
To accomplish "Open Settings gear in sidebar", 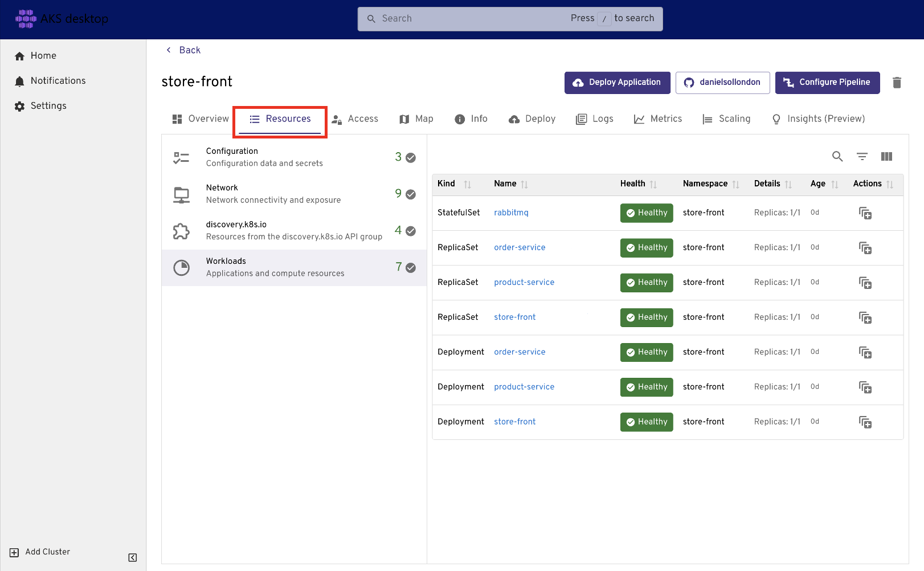I will [40, 105].
